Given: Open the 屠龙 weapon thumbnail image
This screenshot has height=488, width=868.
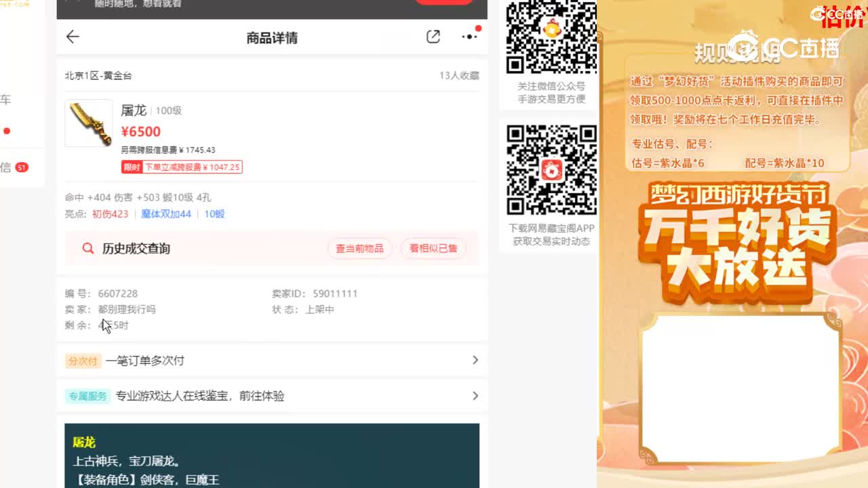Looking at the screenshot, I should tap(89, 123).
